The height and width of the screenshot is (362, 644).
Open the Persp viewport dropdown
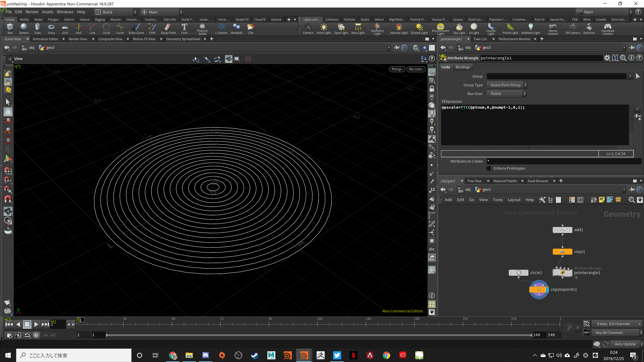pyautogui.click(x=397, y=69)
